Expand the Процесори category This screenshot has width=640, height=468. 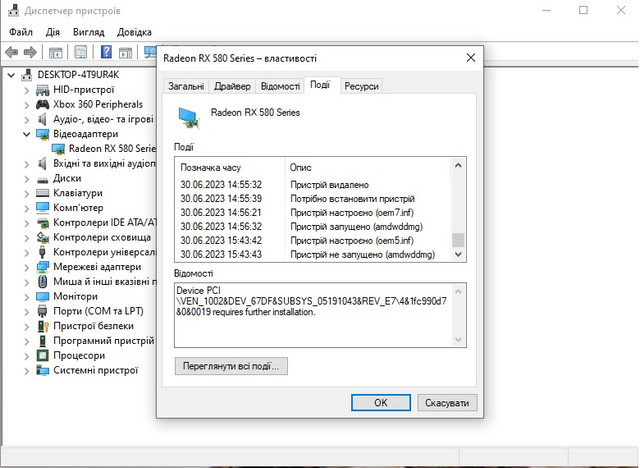tap(27, 356)
